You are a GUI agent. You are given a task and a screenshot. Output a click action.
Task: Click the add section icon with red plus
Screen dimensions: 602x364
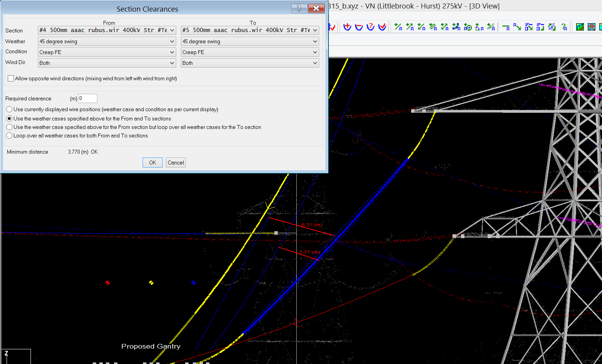point(347,27)
